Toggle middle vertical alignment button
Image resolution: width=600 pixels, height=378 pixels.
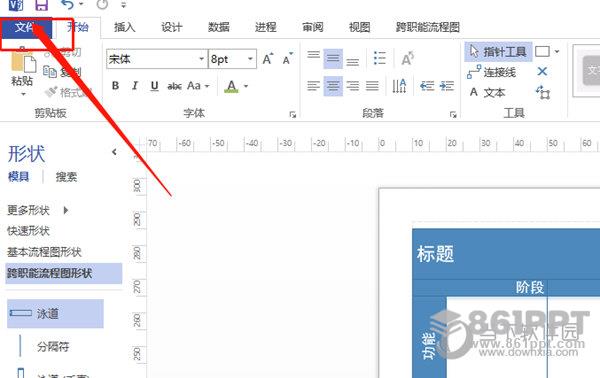tap(333, 59)
